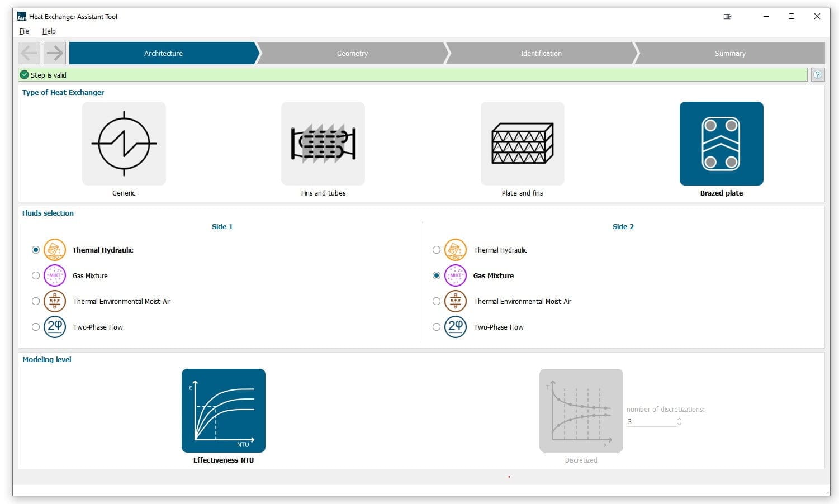Go to the Geometry step tab
The height and width of the screenshot is (504, 839).
[x=352, y=53]
